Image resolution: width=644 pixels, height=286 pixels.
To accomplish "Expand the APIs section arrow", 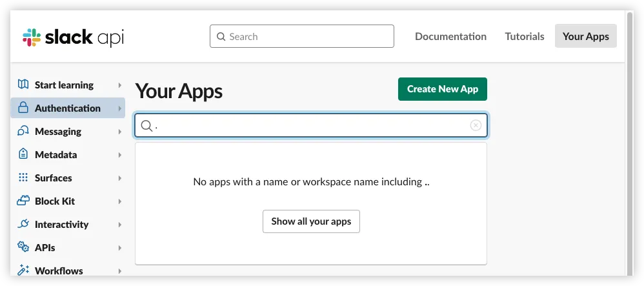I will click(119, 248).
